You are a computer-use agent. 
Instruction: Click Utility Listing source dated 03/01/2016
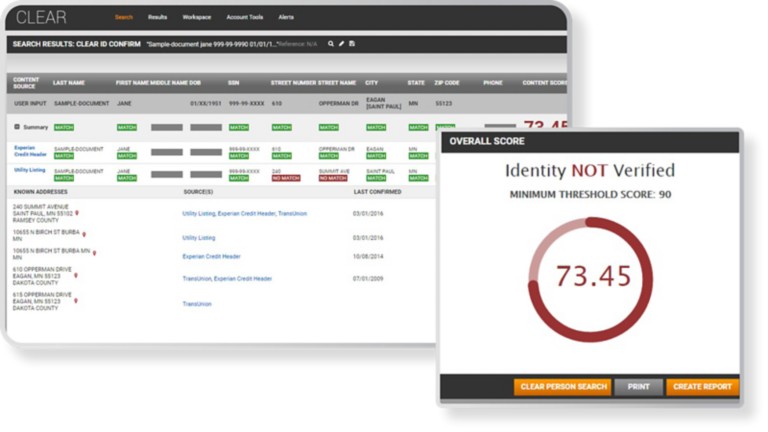click(198, 238)
